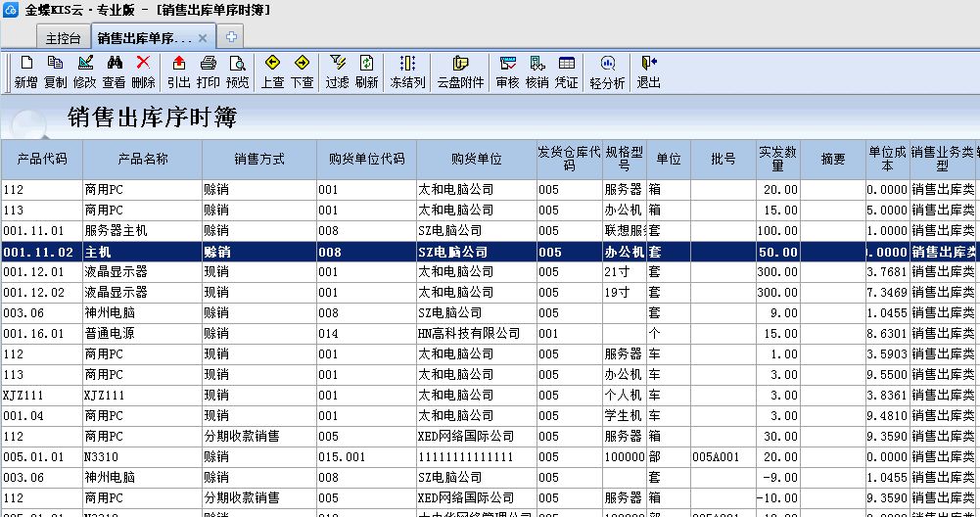Select product code 001.12.02 cell
This screenshot has height=517, width=980.
pos(42,293)
